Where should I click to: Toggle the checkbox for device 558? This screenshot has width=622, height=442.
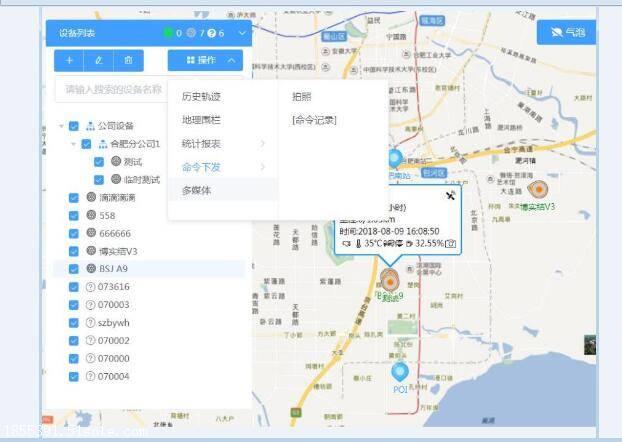[74, 215]
